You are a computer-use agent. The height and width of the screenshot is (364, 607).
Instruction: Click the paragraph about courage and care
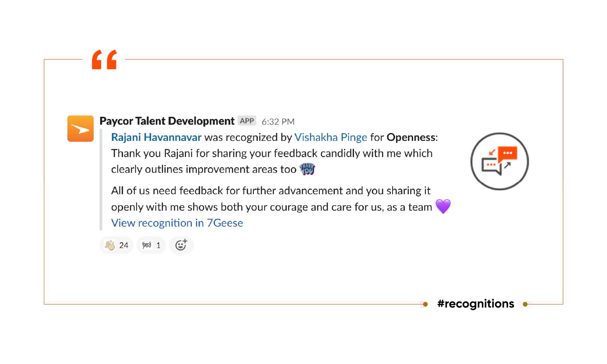(x=271, y=199)
